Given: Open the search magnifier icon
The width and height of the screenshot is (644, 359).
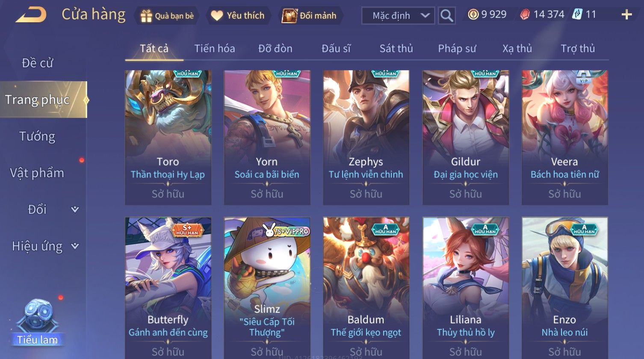Looking at the screenshot, I should point(447,16).
